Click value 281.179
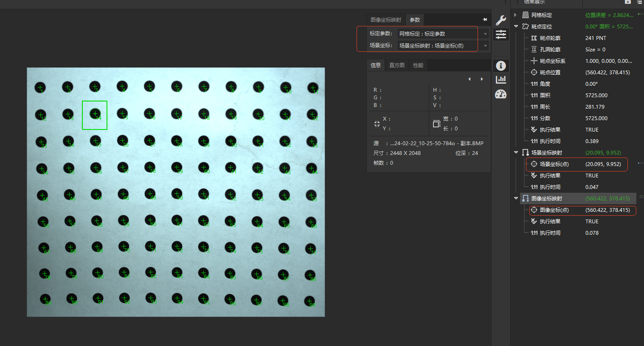This screenshot has width=644, height=346. [595, 107]
